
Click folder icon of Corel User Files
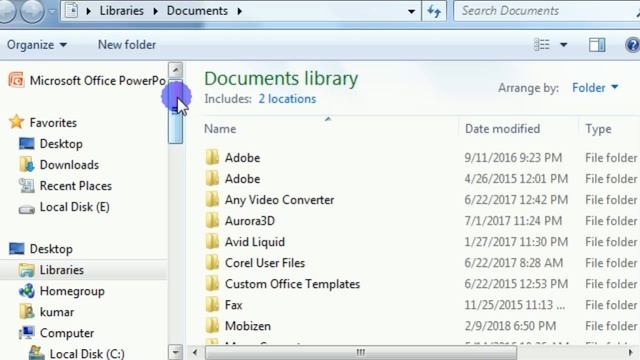click(212, 263)
